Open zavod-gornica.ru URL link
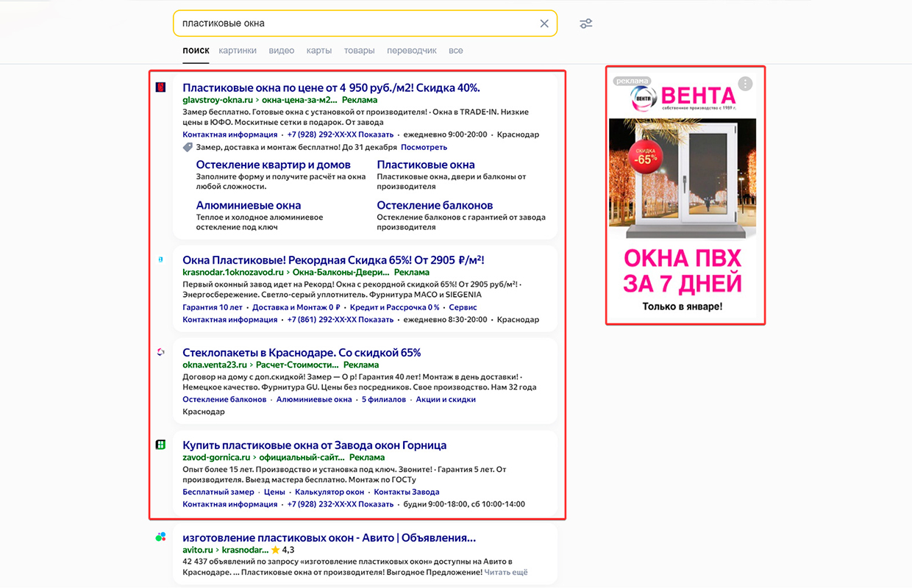This screenshot has width=912, height=588. pyautogui.click(x=215, y=457)
